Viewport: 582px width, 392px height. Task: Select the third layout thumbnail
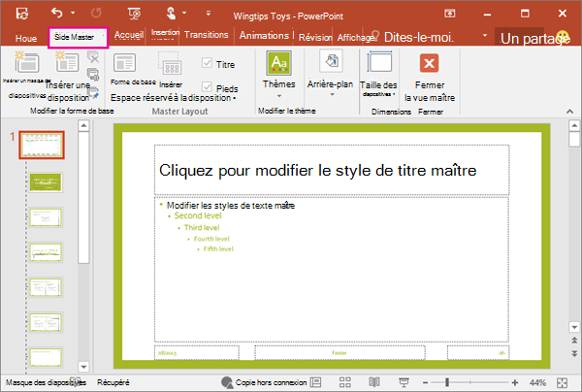coord(46,217)
